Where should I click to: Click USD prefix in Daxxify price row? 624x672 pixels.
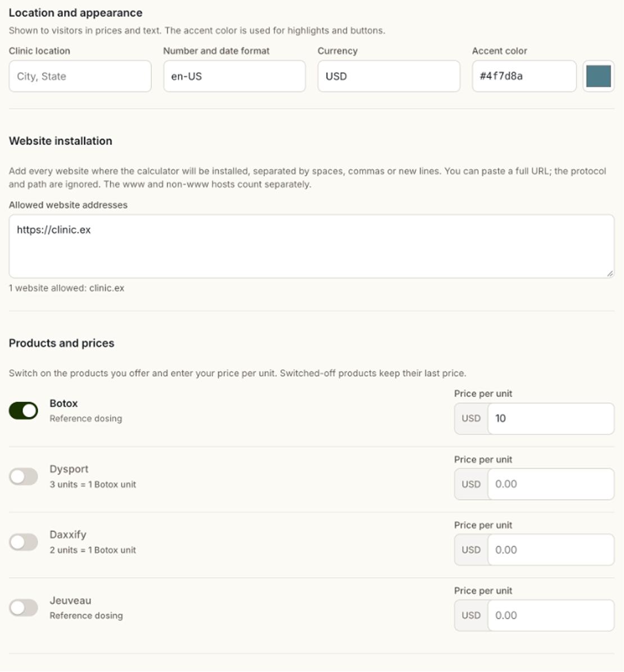tap(471, 550)
